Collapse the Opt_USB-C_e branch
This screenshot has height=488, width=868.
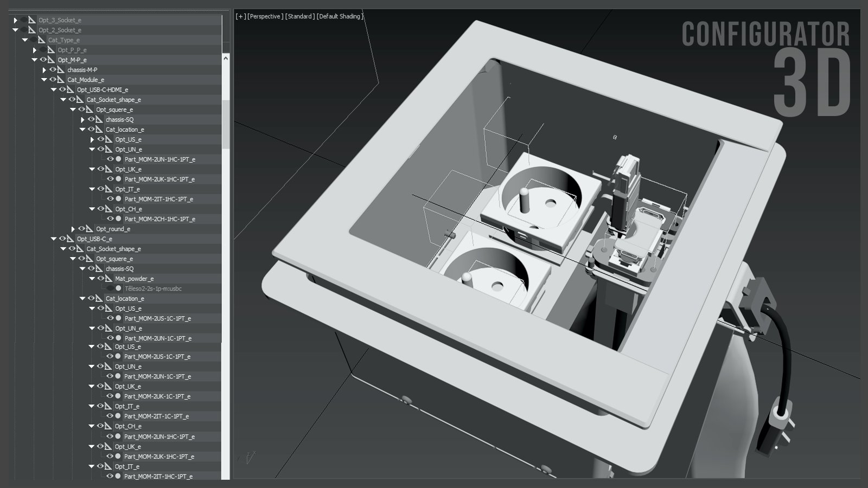point(54,239)
